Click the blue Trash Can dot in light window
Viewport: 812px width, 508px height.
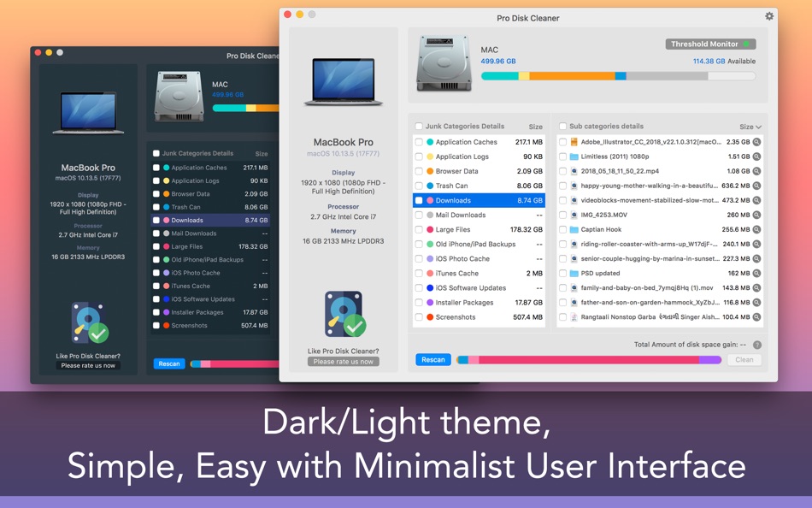(430, 186)
